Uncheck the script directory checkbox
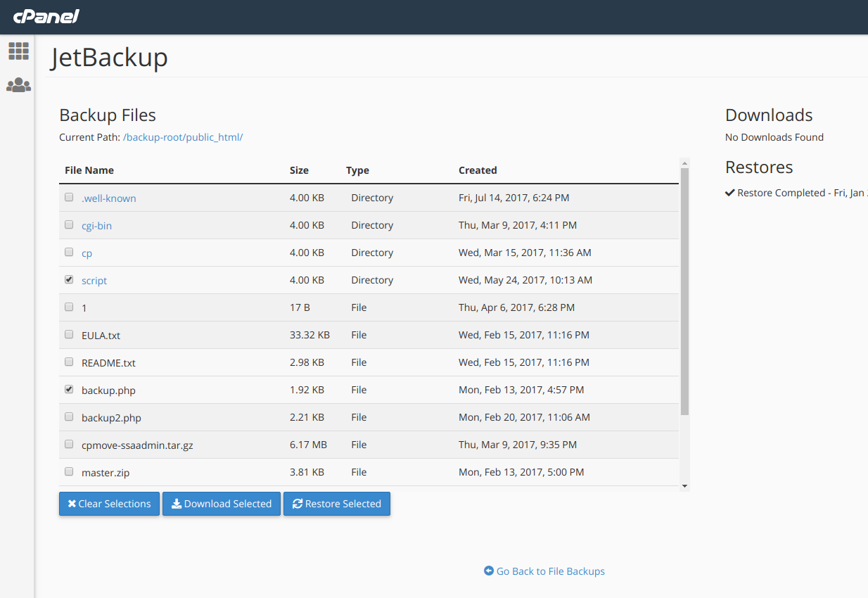Image resolution: width=868 pixels, height=598 pixels. point(69,279)
